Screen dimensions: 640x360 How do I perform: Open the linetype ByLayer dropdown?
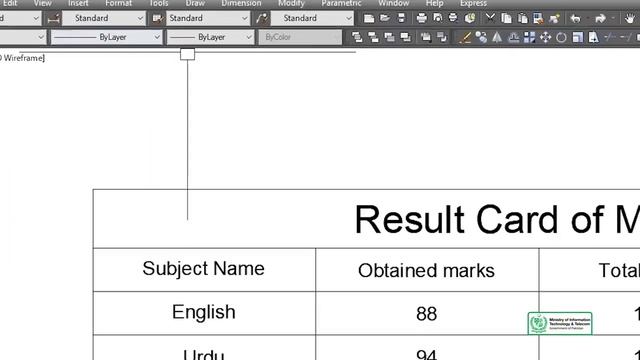click(107, 37)
